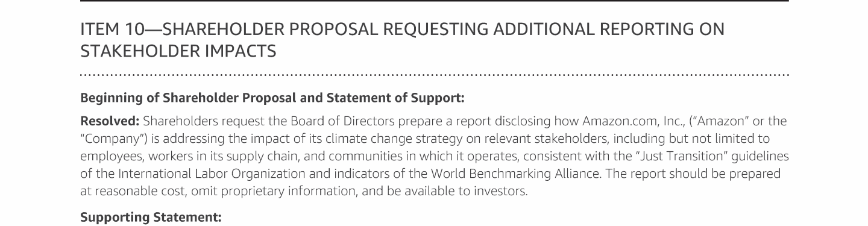Image resolution: width=868 pixels, height=226 pixels.
Task: Click the dotted separator line below the heading
Action: pos(434,75)
